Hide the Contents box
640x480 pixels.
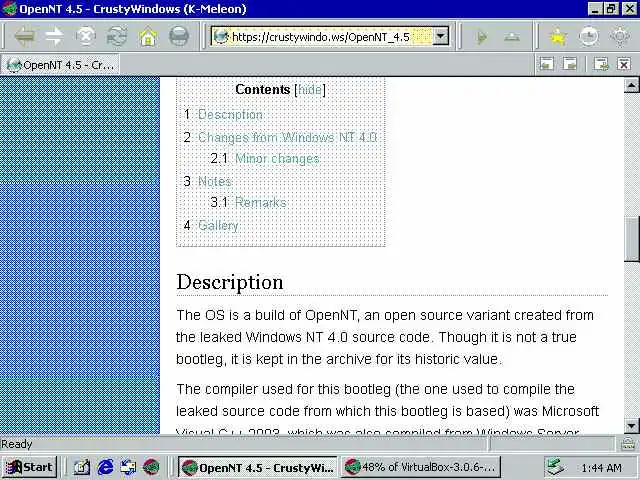[x=310, y=89]
